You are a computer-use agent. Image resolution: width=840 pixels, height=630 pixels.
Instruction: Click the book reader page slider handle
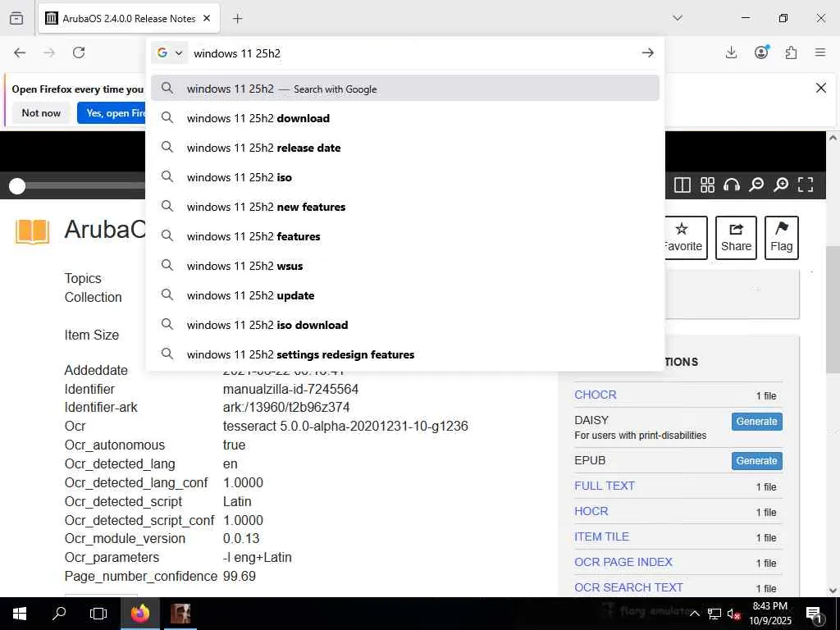tap(17, 186)
